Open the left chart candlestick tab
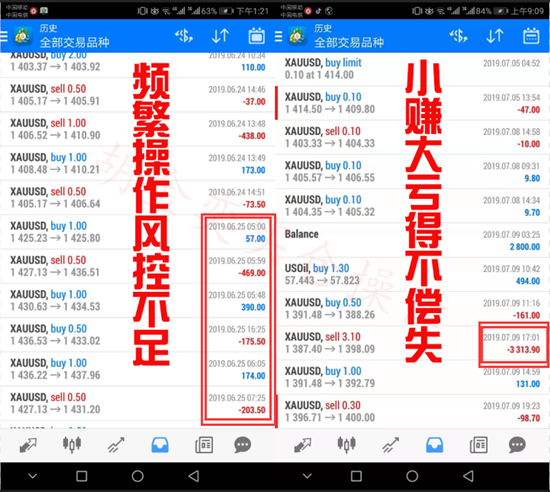The height and width of the screenshot is (492, 550). pyautogui.click(x=72, y=445)
